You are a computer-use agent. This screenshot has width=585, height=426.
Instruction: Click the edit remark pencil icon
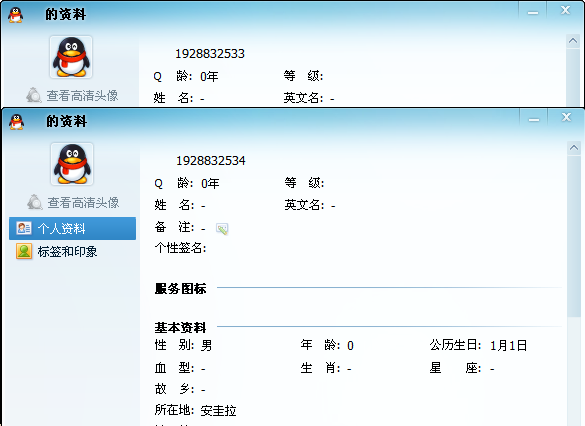click(222, 229)
